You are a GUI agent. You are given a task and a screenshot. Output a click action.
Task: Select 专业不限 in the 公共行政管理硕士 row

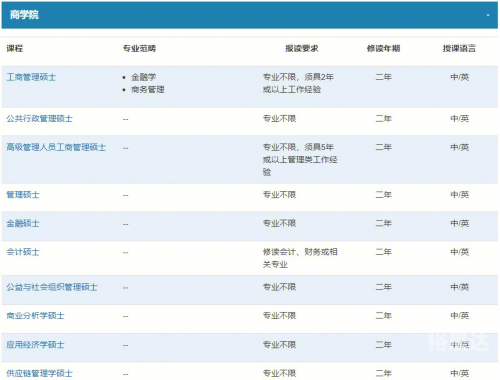click(279, 119)
